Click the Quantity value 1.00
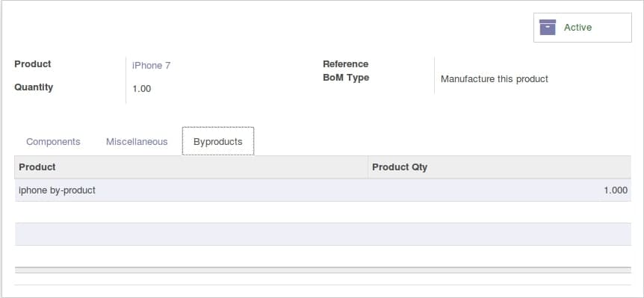Viewport: 644px width, 298px height. 142,89
